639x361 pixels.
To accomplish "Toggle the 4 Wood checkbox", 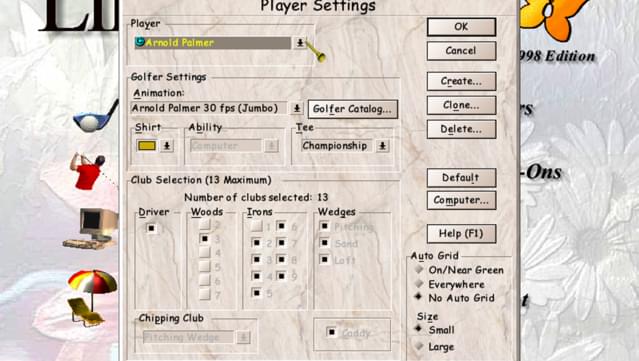I will point(205,253).
